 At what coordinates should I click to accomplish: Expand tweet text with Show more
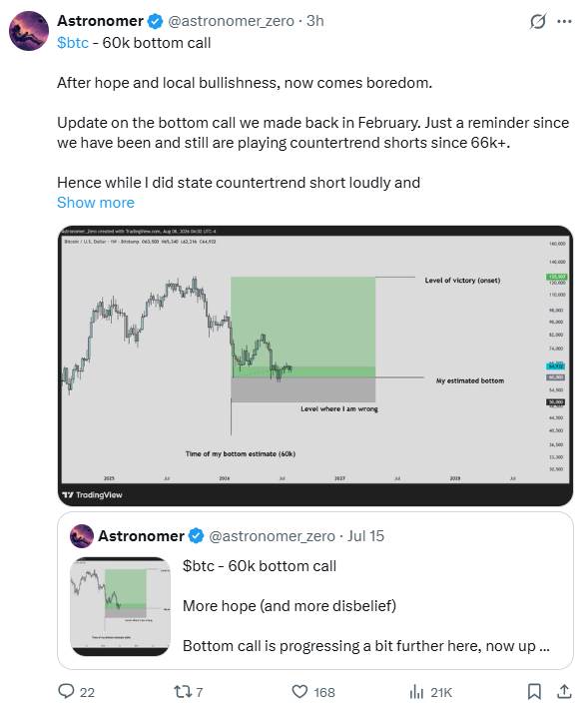[96, 203]
